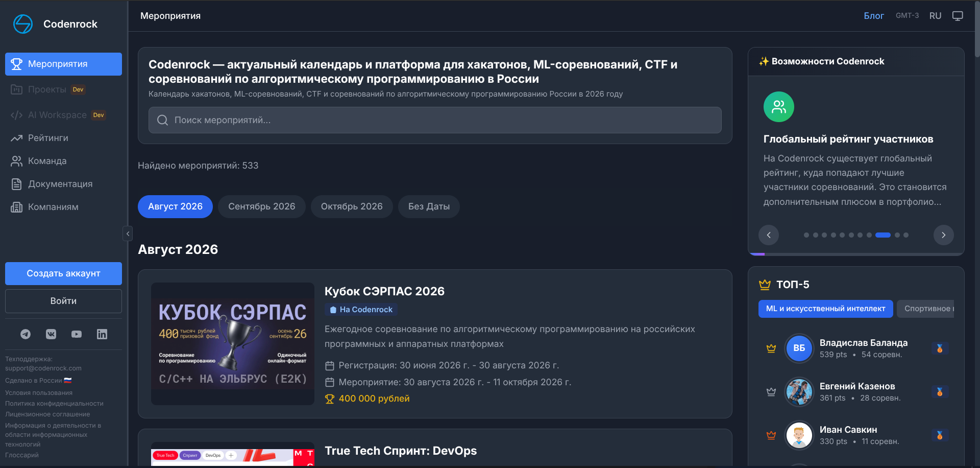The width and height of the screenshot is (980, 468).
Task: Open the GMT-3 timezone selector
Action: tap(907, 16)
